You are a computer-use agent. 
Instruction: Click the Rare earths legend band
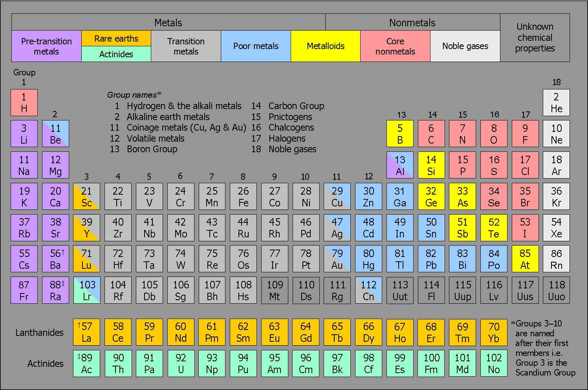tap(116, 38)
